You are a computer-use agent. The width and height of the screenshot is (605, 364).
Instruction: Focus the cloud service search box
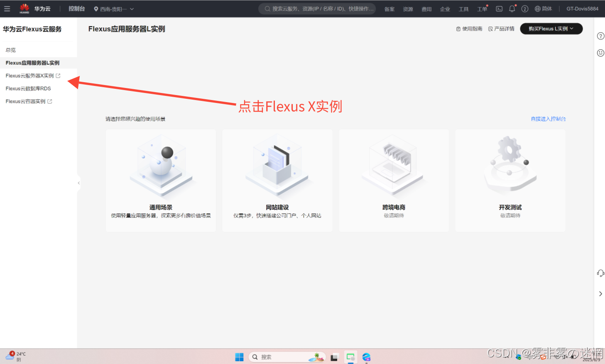pos(317,9)
